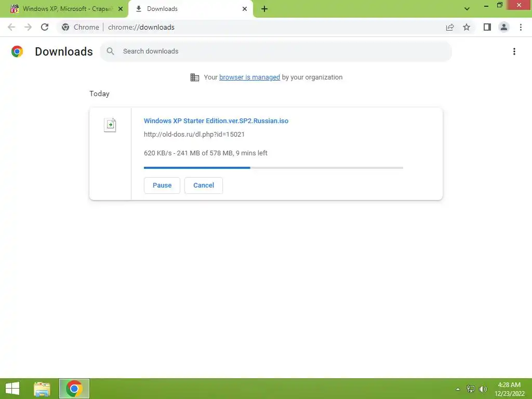The height and width of the screenshot is (399, 532).
Task: Restore down the Chrome window
Action: tap(499, 5)
